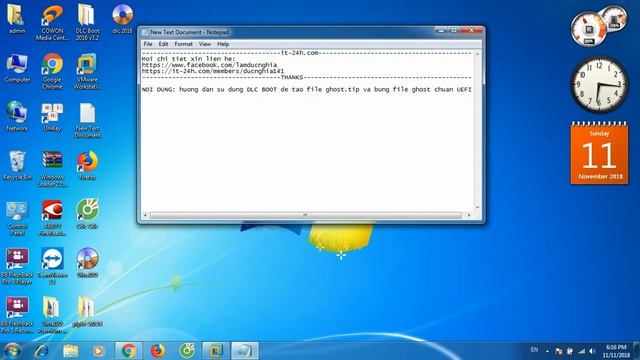Click the calendar gadget showing Sunday 11
Image resolution: width=640 pixels, height=360 pixels.
[x=599, y=153]
